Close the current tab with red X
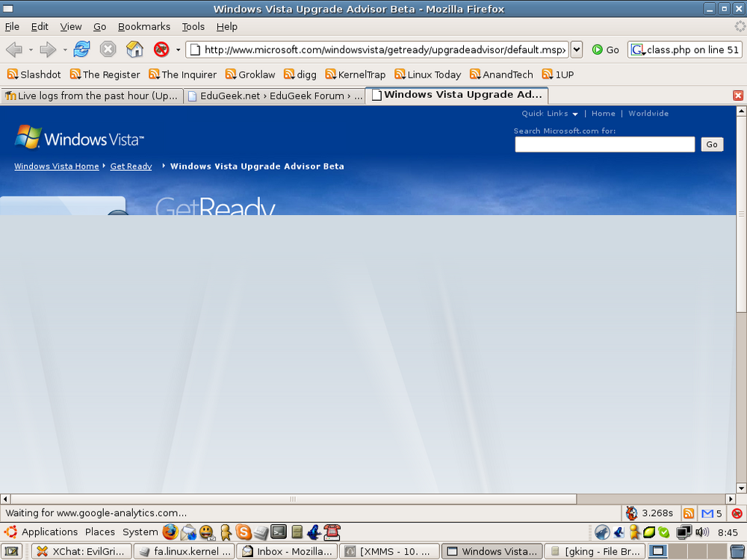Image resolution: width=747 pixels, height=560 pixels. [737, 96]
